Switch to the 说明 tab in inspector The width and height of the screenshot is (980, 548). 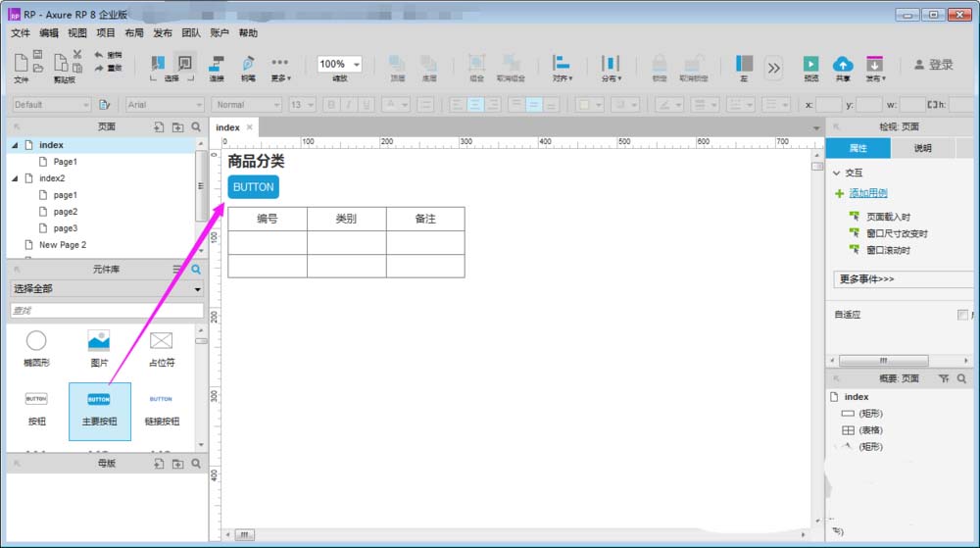pyautogui.click(x=922, y=148)
